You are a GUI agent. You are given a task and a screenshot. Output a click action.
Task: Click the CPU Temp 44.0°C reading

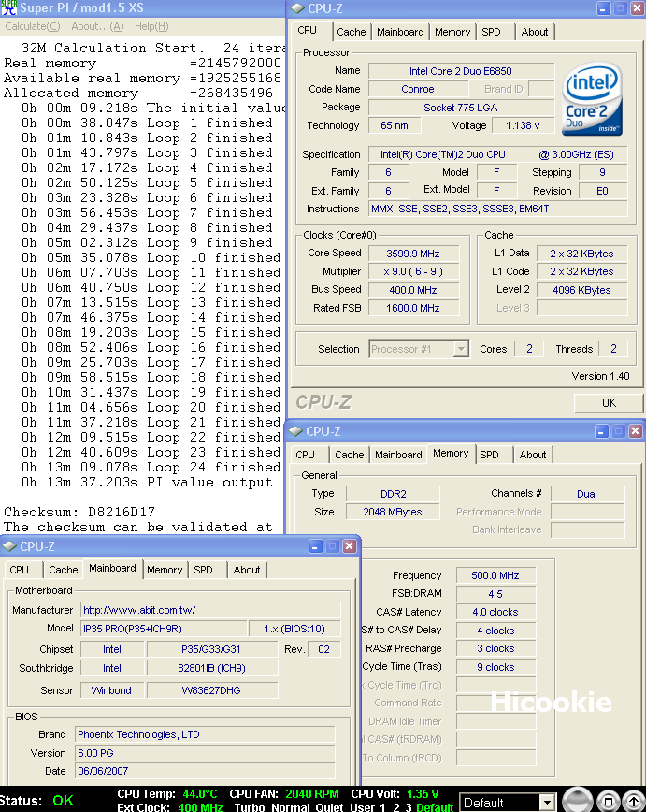tap(199, 794)
